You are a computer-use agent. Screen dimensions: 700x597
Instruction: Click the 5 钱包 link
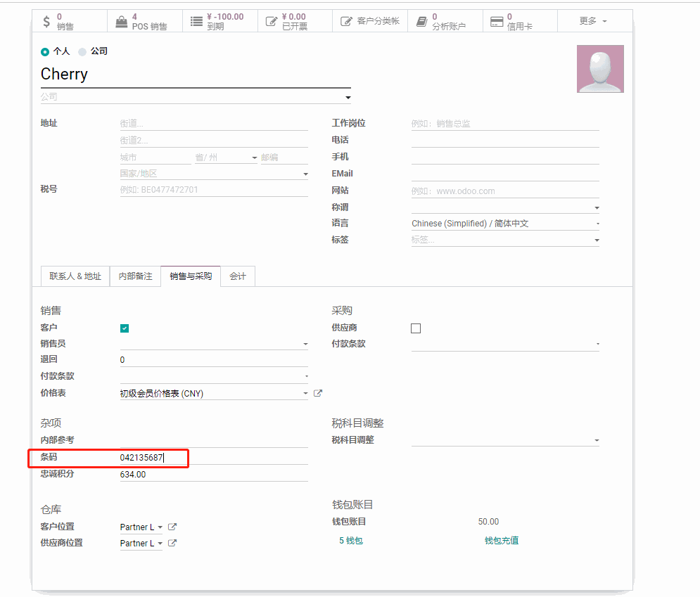click(351, 541)
